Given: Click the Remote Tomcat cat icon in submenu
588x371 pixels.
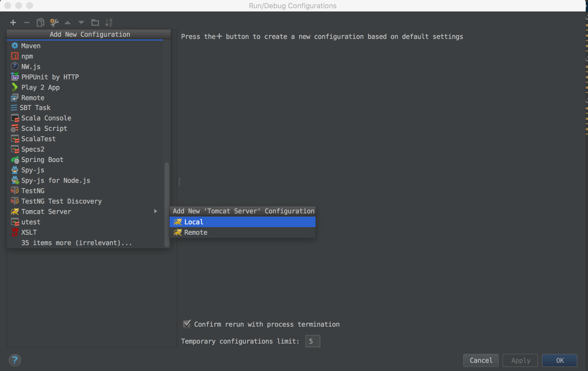Looking at the screenshot, I should 178,232.
